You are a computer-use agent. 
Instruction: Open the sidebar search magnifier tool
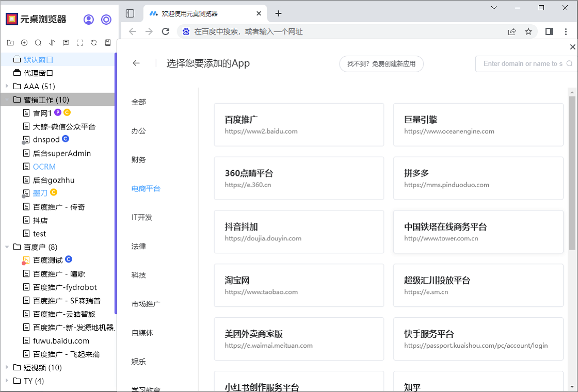[38, 43]
